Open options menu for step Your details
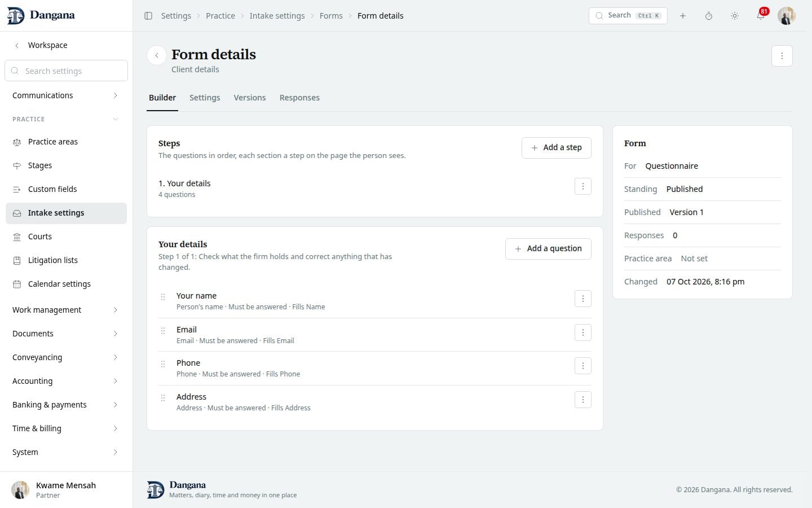812x508 pixels. point(583,186)
